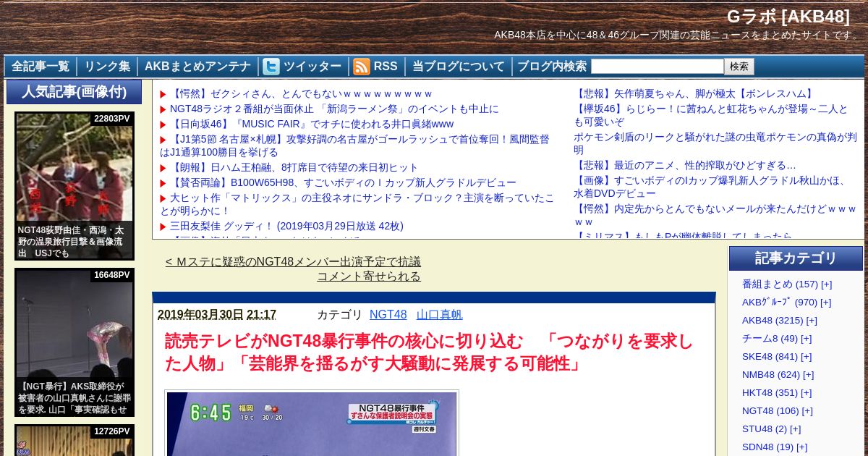Open SDN48 (19) category
868x456 pixels.
tap(767, 447)
